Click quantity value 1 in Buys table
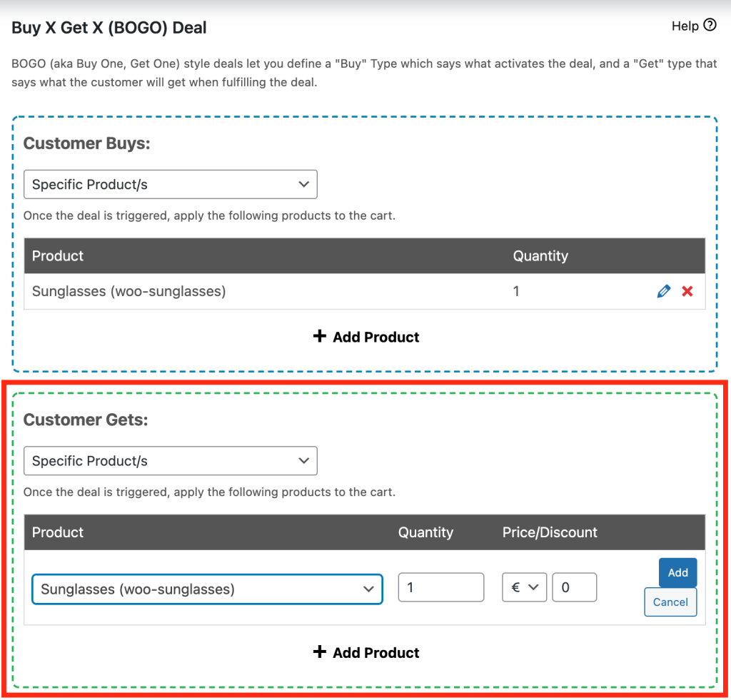731x700 pixels. click(516, 291)
